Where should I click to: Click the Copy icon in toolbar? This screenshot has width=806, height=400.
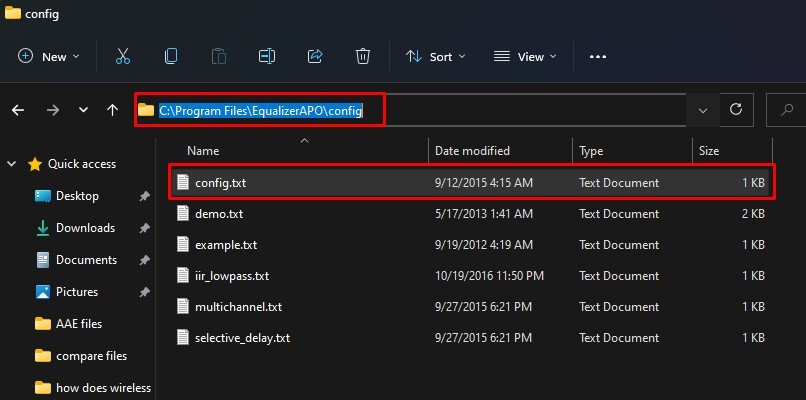coord(171,57)
